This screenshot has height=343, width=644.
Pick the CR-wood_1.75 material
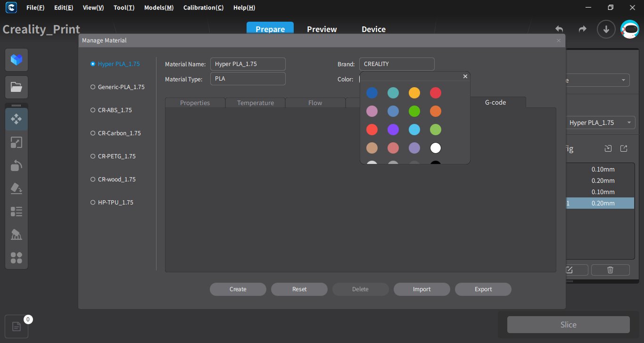pyautogui.click(x=113, y=180)
